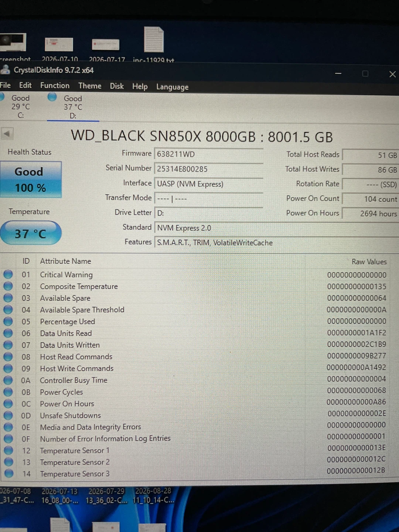The image size is (399, 532).
Task: Click the 2026-07-29 desktop file label
Action: click(x=106, y=495)
